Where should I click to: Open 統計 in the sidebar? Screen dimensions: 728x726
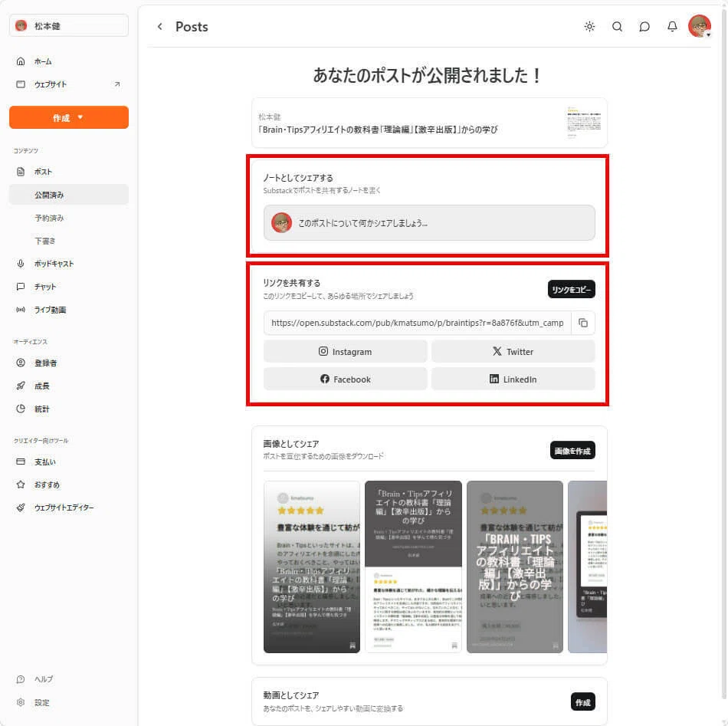[x=69, y=409]
